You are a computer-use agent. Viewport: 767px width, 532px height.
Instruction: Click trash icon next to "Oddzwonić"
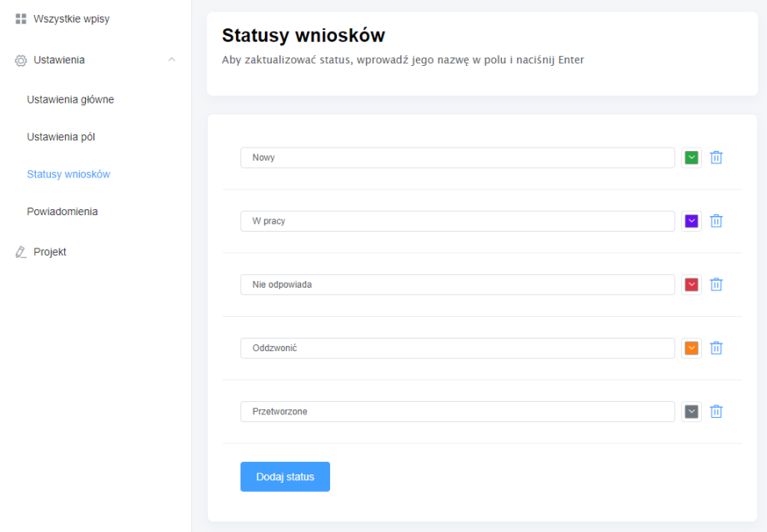[x=715, y=348]
